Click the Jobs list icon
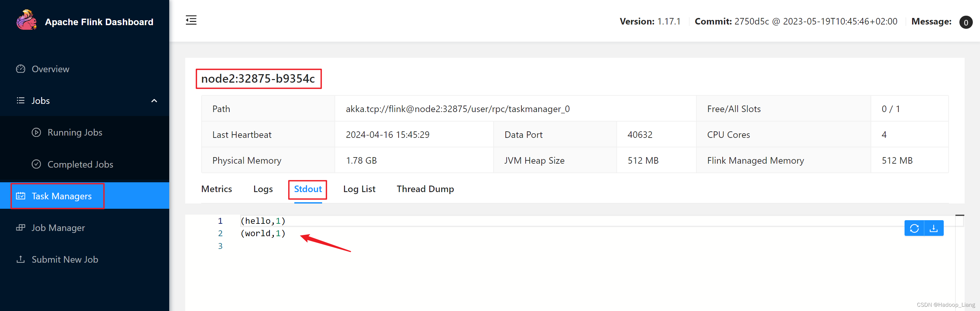The height and width of the screenshot is (311, 980). coord(21,101)
